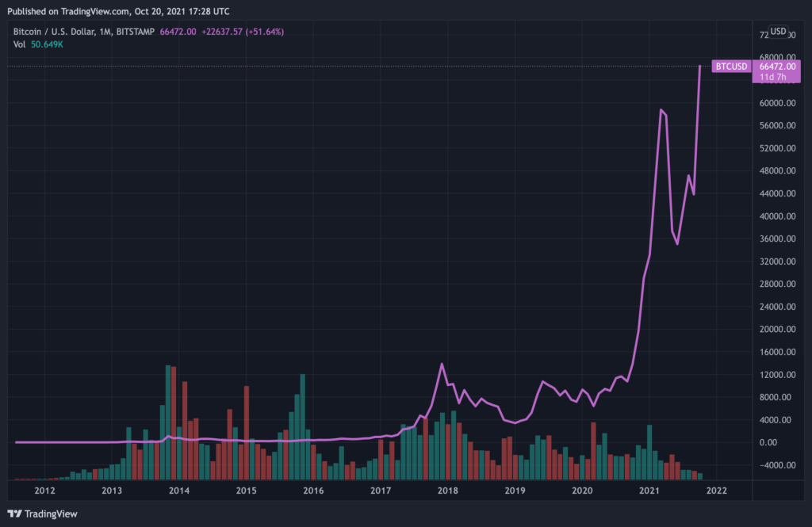Click the TradingView logo icon
Screen dimensions: 812x527
[x=14, y=514]
